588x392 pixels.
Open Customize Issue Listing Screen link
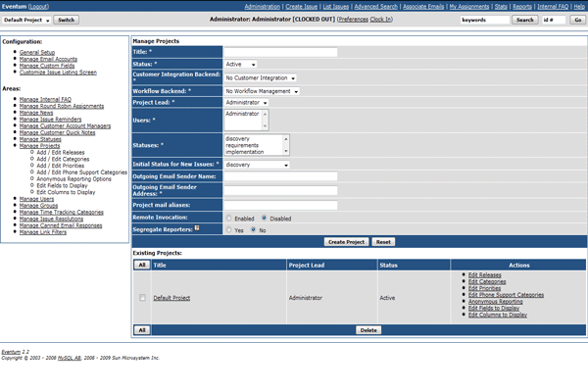(x=58, y=73)
